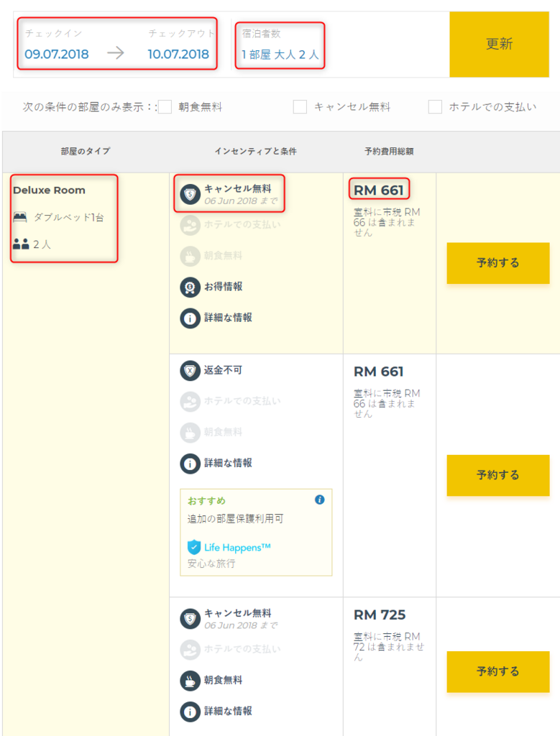This screenshot has height=736, width=560.
Task: Click 予約する for first RM 661 offer
Action: [x=498, y=263]
